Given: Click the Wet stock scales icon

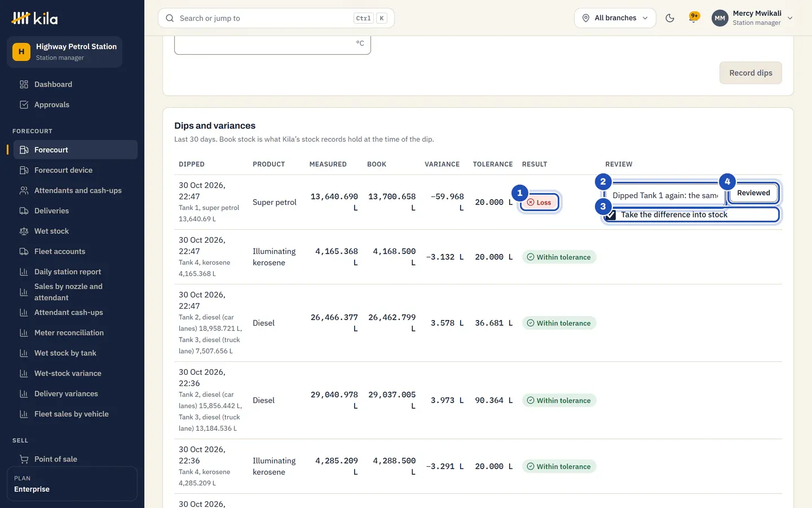Looking at the screenshot, I should [24, 231].
